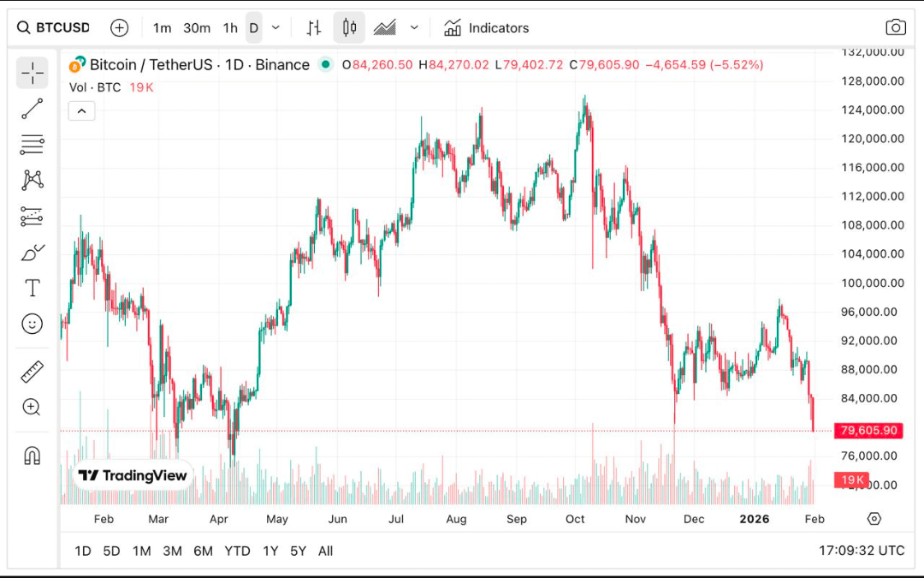This screenshot has height=578, width=924.
Task: Click the low price value L79,402.72
Action: [x=530, y=64]
